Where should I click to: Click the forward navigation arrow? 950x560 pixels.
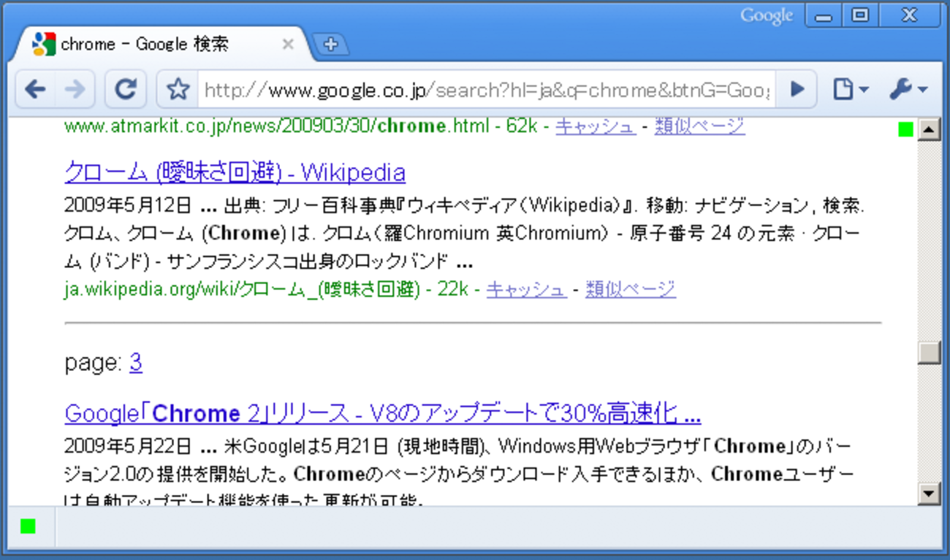point(75,89)
